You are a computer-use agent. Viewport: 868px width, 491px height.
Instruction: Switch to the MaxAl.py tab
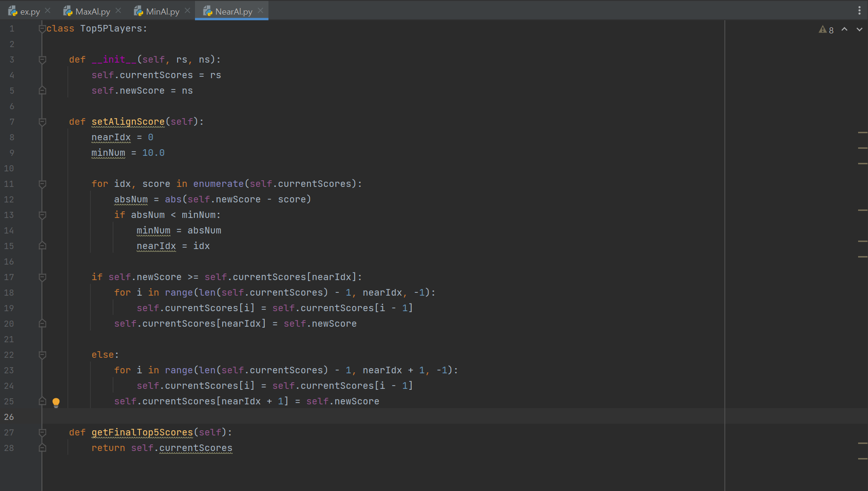point(92,11)
